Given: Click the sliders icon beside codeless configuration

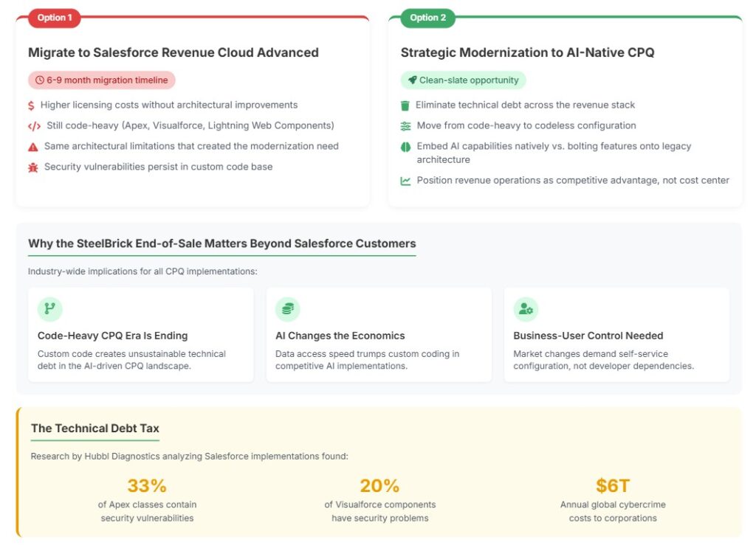Looking at the screenshot, I should [x=405, y=126].
